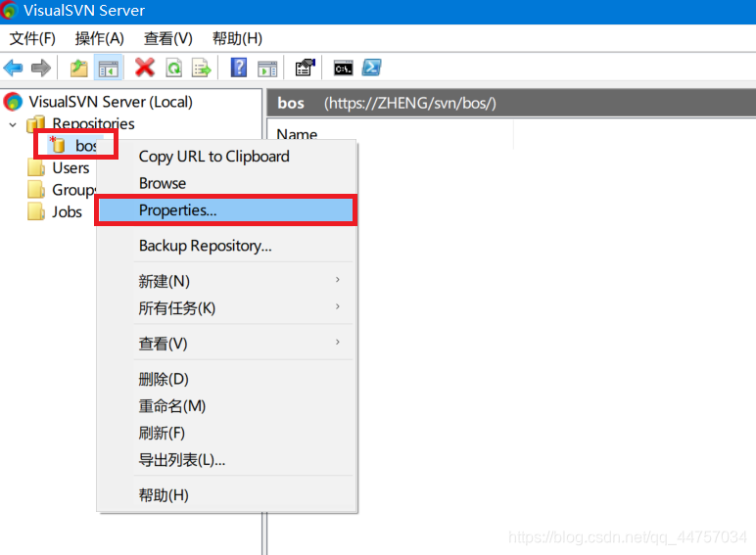Click the blue Help question mark icon
The image size is (756, 555).
coord(239,68)
